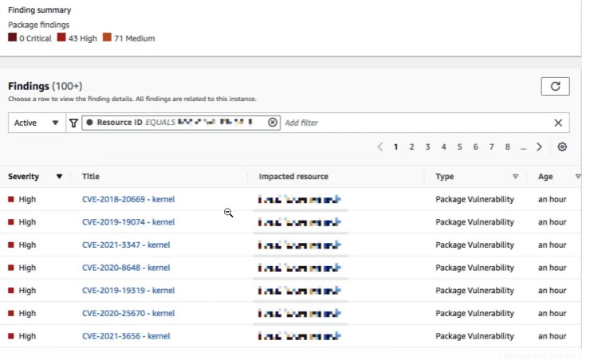Go to the previous page arrow
590x364 pixels.
pyautogui.click(x=380, y=147)
